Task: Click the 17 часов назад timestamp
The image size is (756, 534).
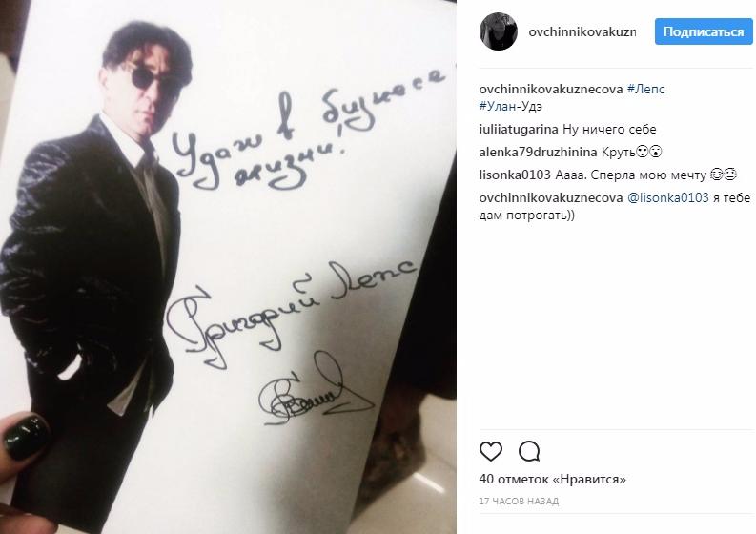Action: pos(519,502)
